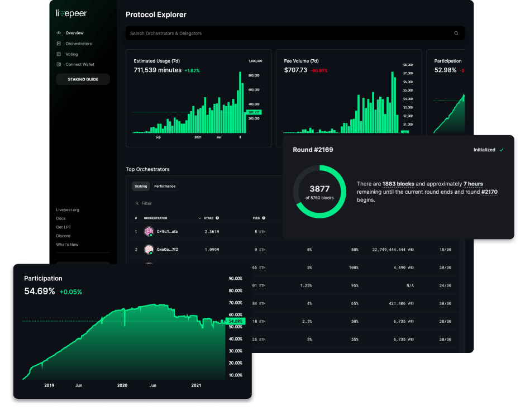Click the Overview eye icon

tap(59, 33)
